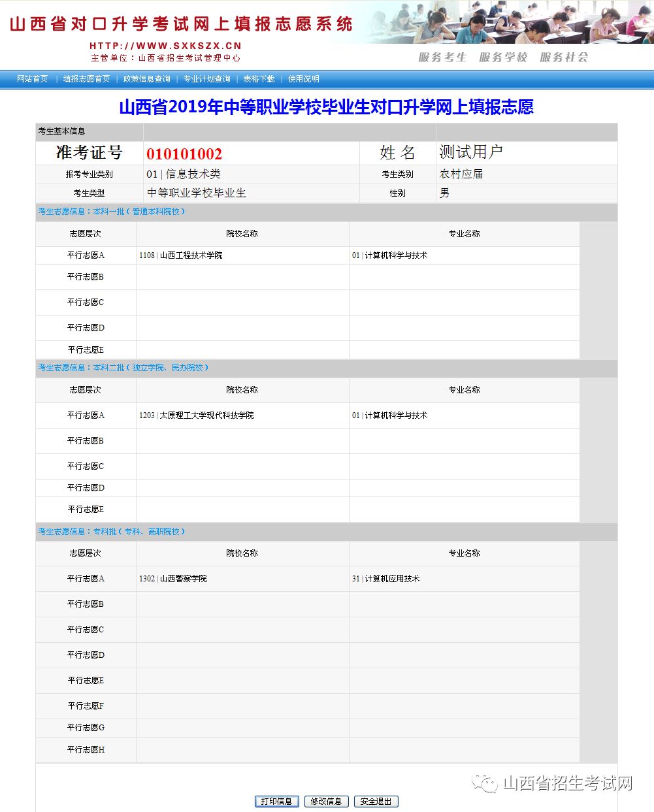The height and width of the screenshot is (812, 654).
Task: Click 平行志愿F row label in 专科批
Action: click(x=86, y=706)
